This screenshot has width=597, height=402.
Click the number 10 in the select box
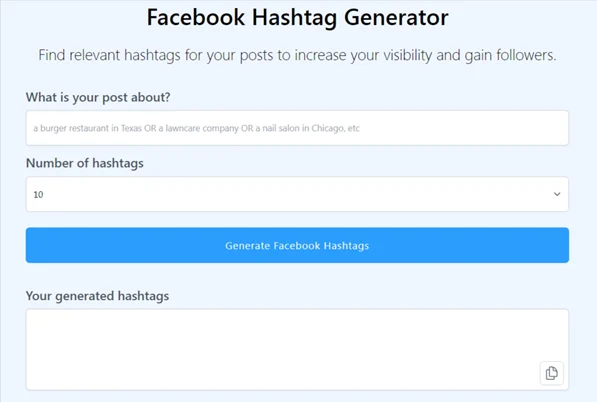[x=38, y=195]
